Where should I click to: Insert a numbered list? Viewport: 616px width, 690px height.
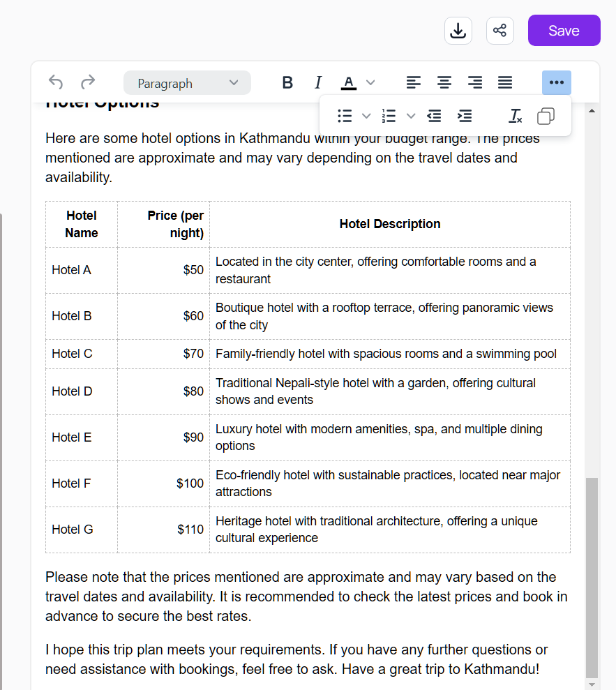[x=390, y=116]
